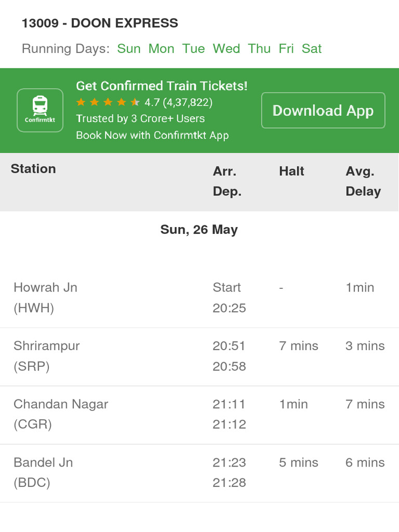
Task: Select the Thu running day
Action: (x=259, y=49)
